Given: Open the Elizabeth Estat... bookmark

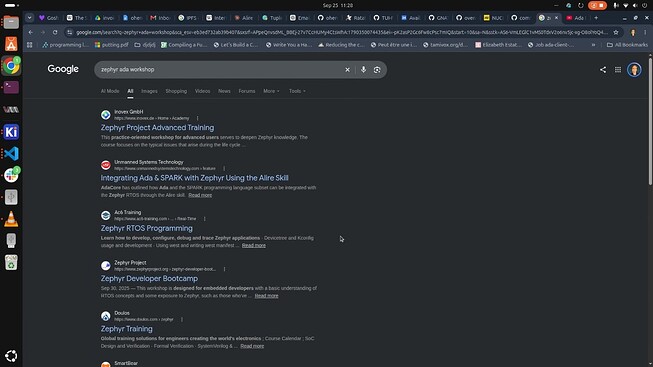Looking at the screenshot, I should (498, 45).
